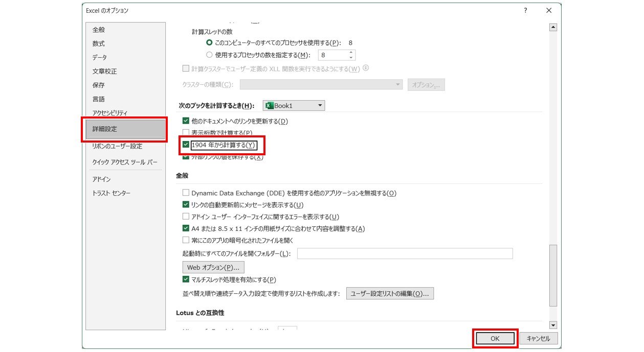Image resolution: width=644 pixels, height=352 pixels.
Task: Click ユーザー設定リストの編集 button
Action: click(x=390, y=293)
